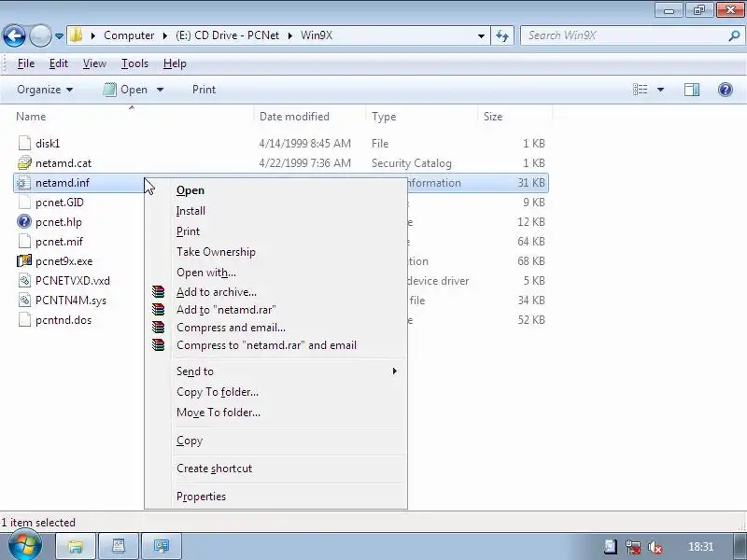Click the Explorer folder taskbar button
747x560 pixels.
pos(76,546)
